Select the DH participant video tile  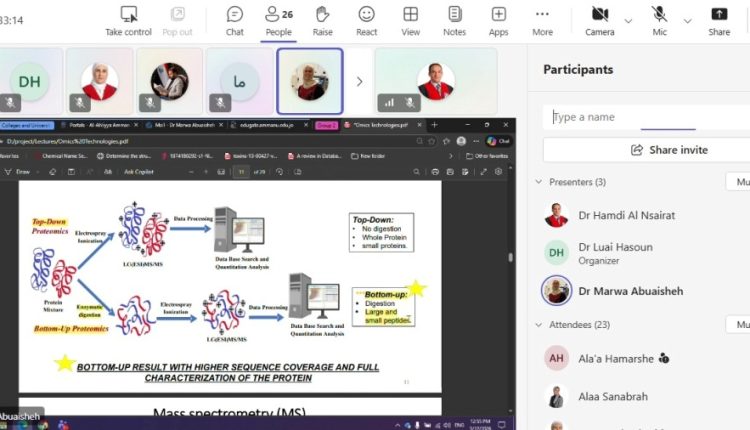(x=30, y=82)
